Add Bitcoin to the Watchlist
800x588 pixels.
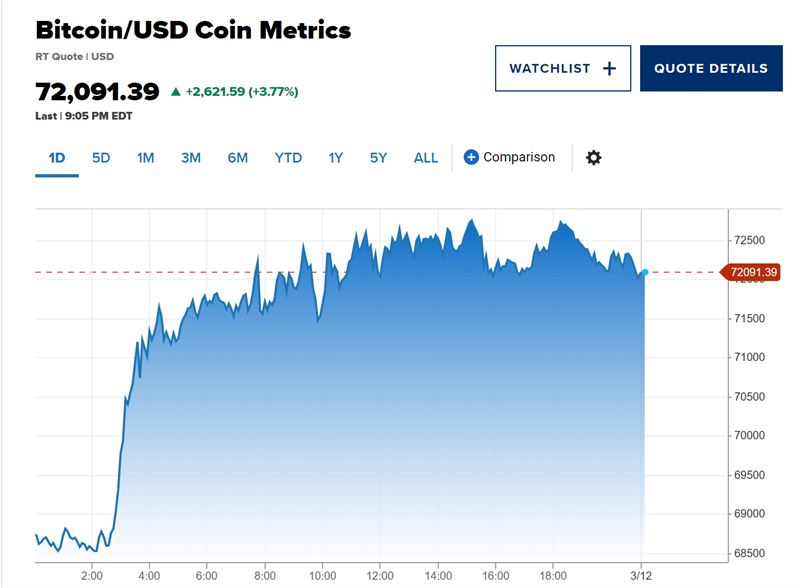click(x=562, y=69)
